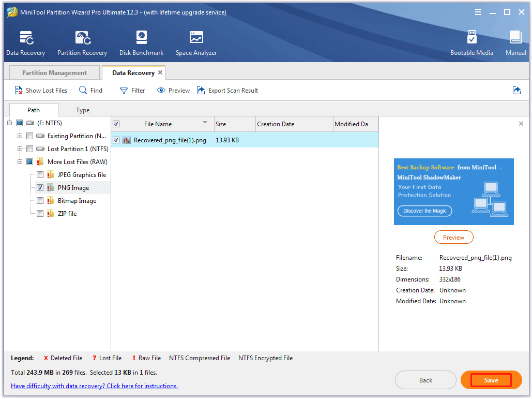Close the preview side panel
Image resolution: width=532 pixels, height=399 pixels.
coord(521,124)
